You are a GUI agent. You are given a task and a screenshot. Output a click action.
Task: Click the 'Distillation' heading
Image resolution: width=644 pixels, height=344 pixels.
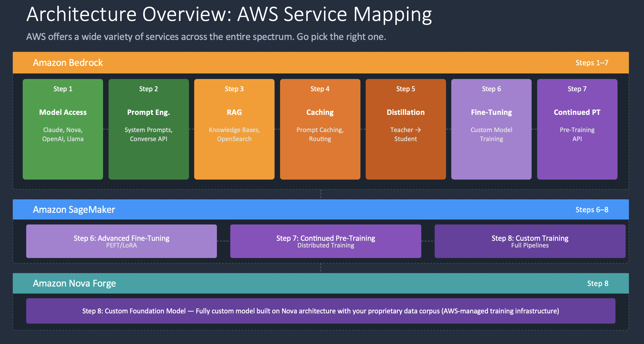pyautogui.click(x=406, y=112)
